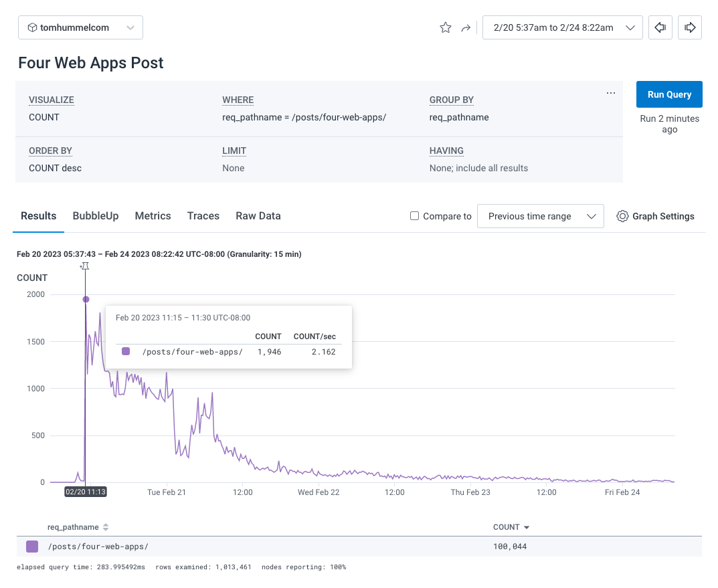
Task: Enable the Compare to checkbox
Action: (414, 216)
